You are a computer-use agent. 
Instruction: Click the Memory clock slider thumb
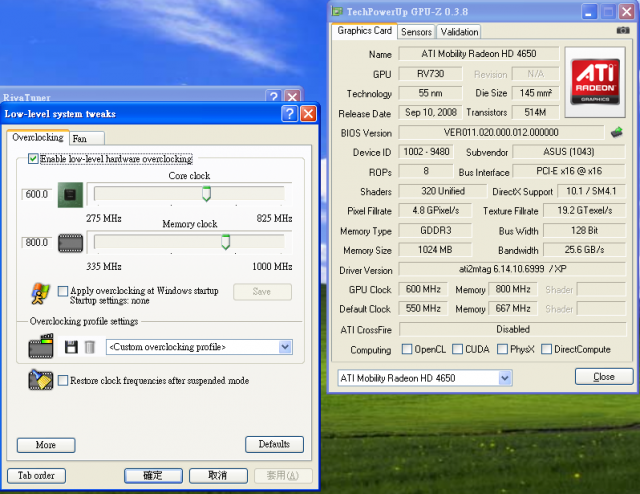click(225, 242)
